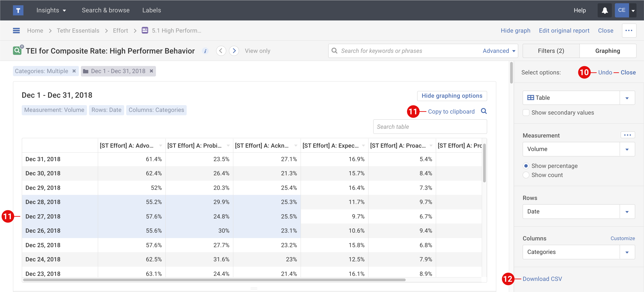
Task: Open the hamburger navigation menu icon
Action: (x=16, y=30)
